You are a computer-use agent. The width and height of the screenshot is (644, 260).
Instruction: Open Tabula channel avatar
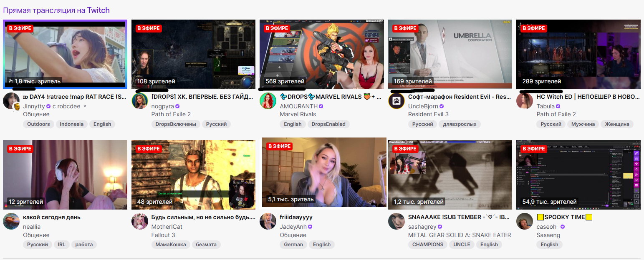click(525, 101)
